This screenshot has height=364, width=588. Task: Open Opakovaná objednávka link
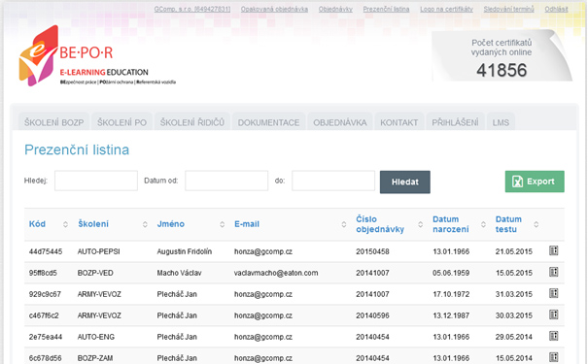point(274,9)
